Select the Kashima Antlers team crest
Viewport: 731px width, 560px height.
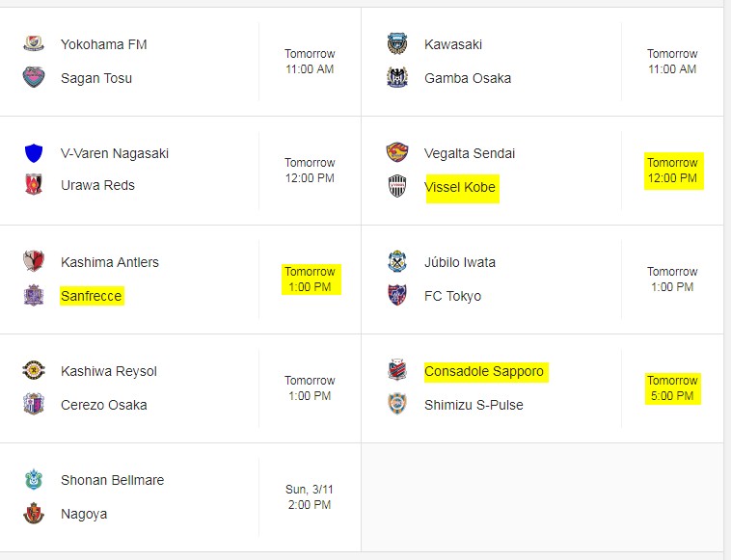[34, 262]
